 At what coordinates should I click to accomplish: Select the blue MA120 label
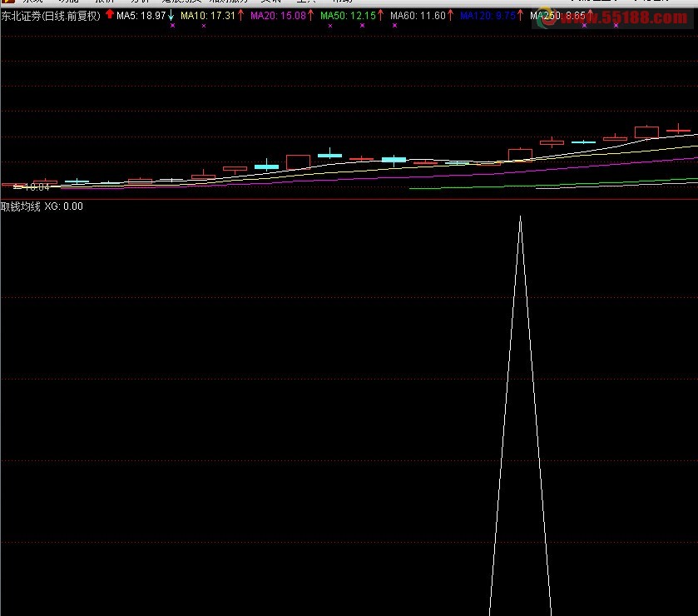pos(488,16)
